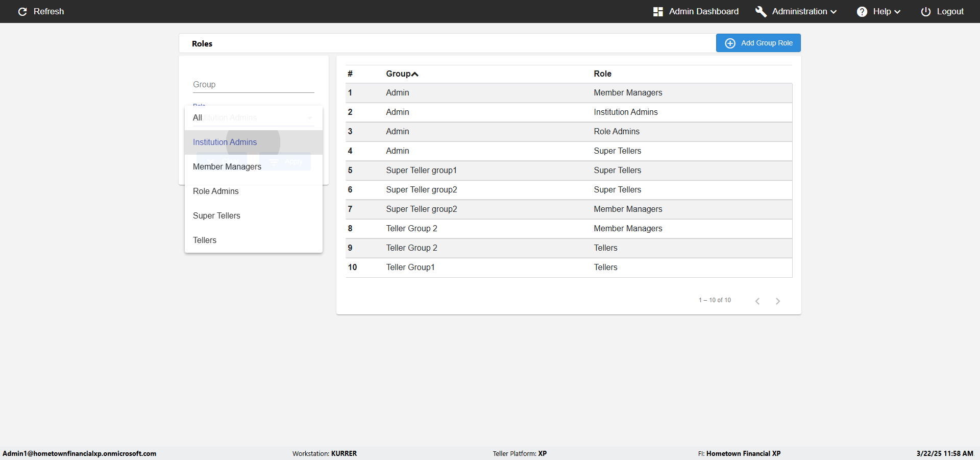The height and width of the screenshot is (460, 980).
Task: Click Teller Group 2 in row 9
Action: pos(411,248)
